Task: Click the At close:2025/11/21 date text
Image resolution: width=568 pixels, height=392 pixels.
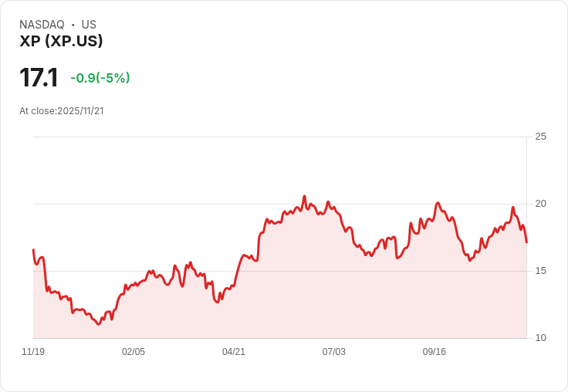Action: click(62, 111)
